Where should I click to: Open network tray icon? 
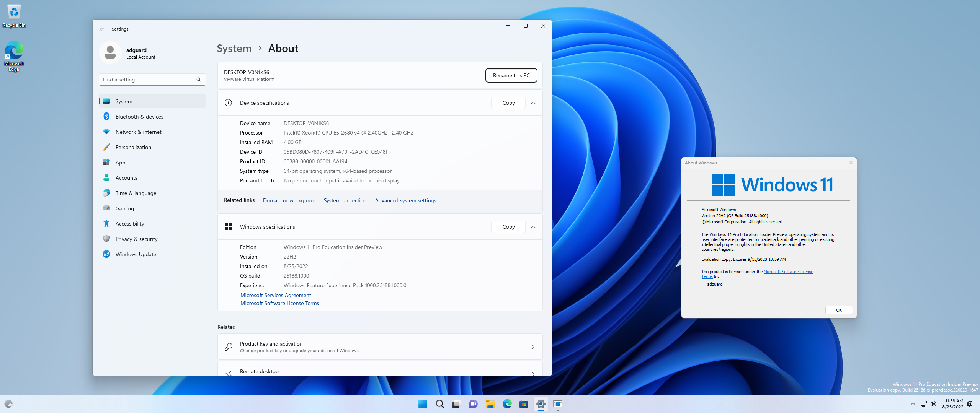click(x=923, y=404)
